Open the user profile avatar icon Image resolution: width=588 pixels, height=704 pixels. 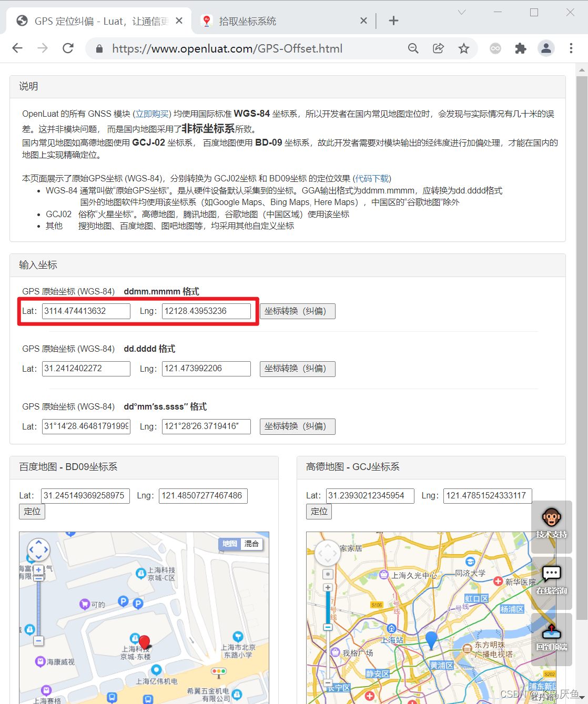(546, 48)
